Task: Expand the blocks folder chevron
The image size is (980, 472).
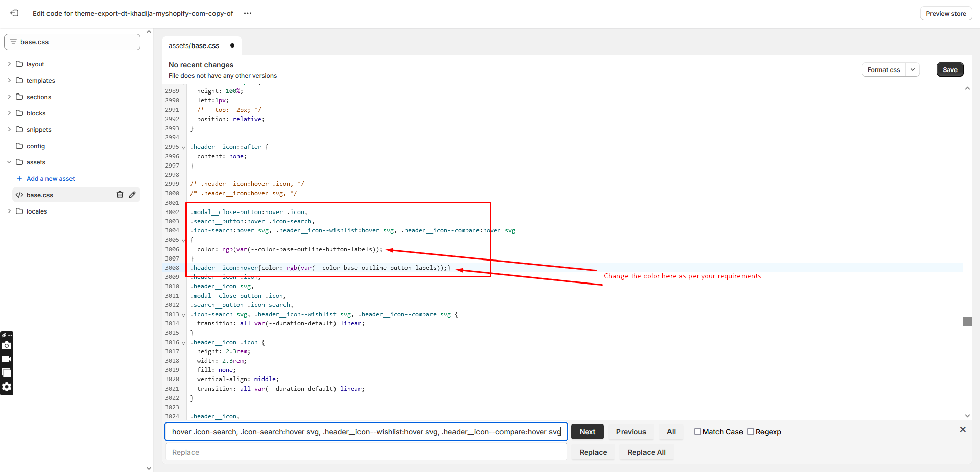Action: (x=9, y=113)
